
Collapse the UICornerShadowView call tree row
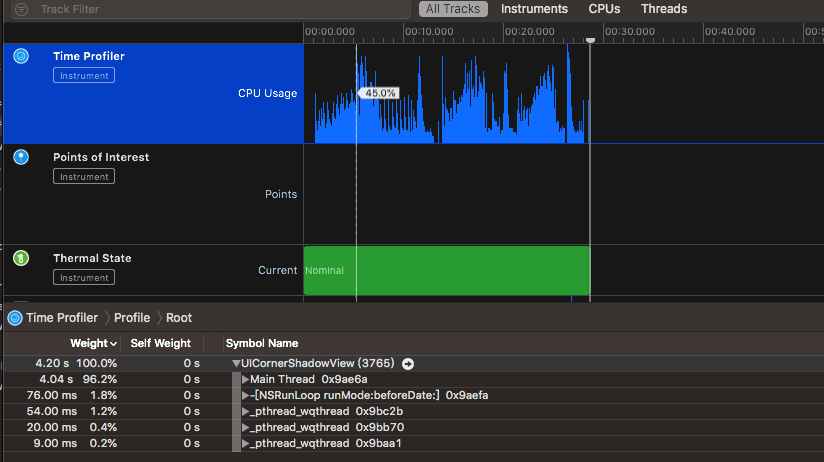pos(236,364)
